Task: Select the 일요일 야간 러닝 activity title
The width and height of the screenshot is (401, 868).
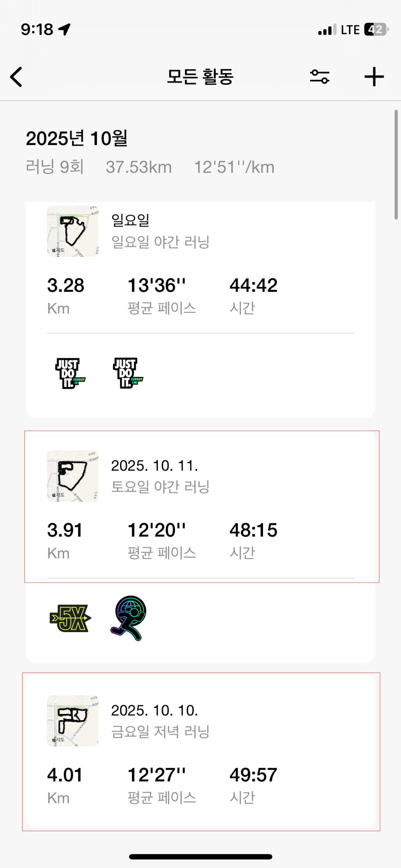Action: point(160,242)
